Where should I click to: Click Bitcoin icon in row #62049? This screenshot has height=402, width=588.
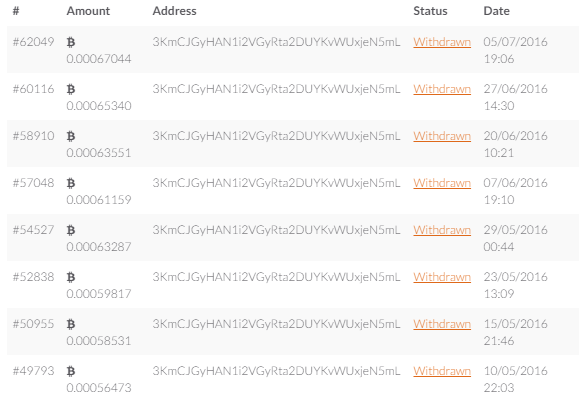[x=71, y=42]
